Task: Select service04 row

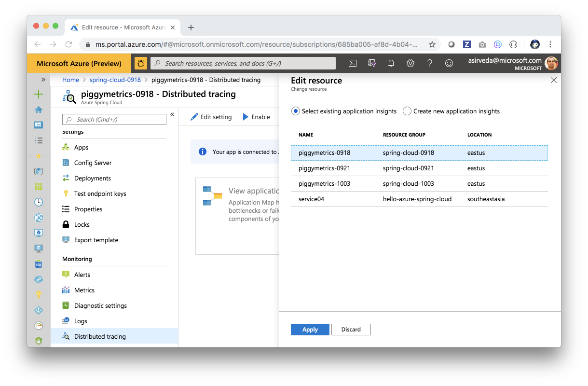Action: pos(419,199)
